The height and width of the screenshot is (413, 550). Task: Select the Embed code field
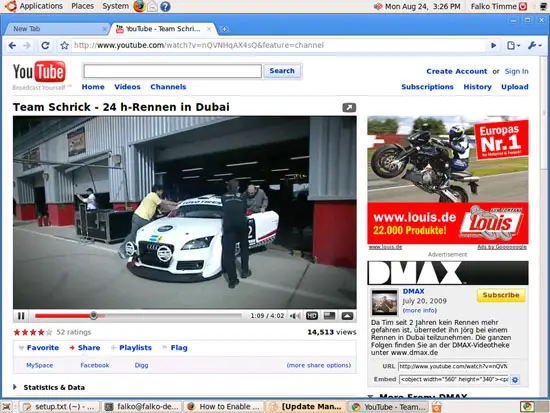pos(454,379)
